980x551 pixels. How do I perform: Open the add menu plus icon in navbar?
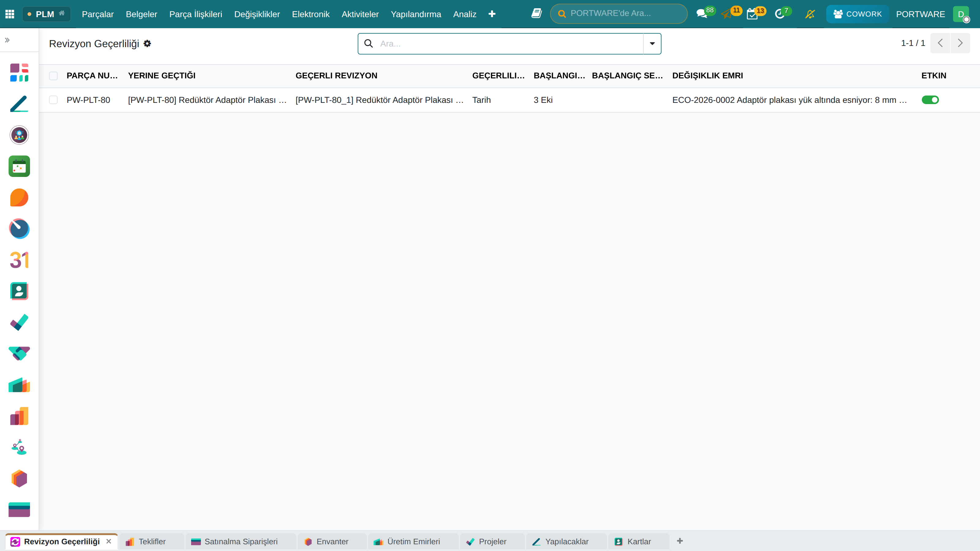click(492, 14)
